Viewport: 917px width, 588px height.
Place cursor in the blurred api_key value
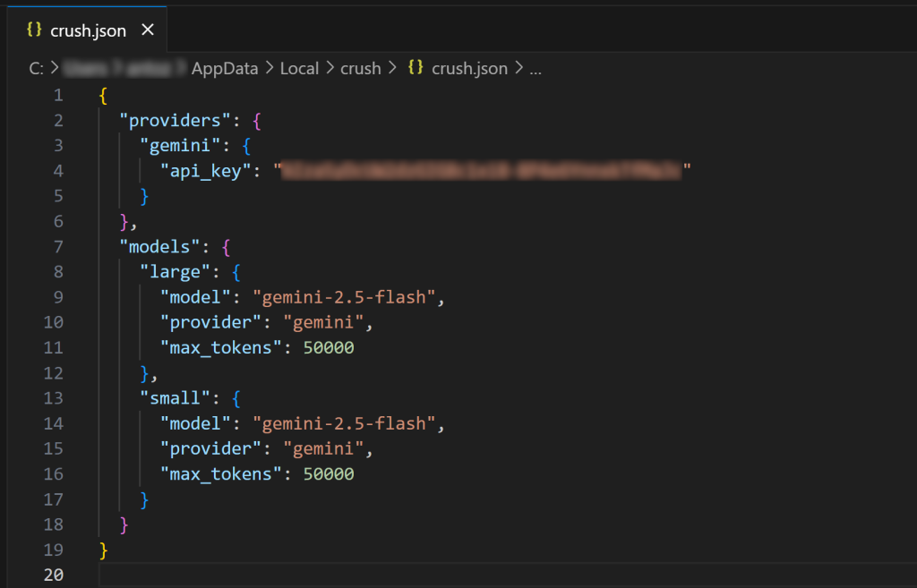click(481, 170)
